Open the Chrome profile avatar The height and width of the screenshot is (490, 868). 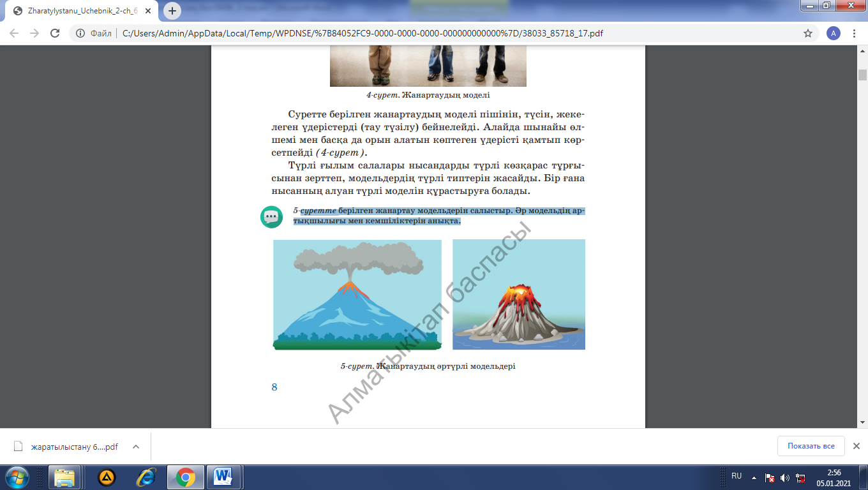pyautogui.click(x=833, y=33)
